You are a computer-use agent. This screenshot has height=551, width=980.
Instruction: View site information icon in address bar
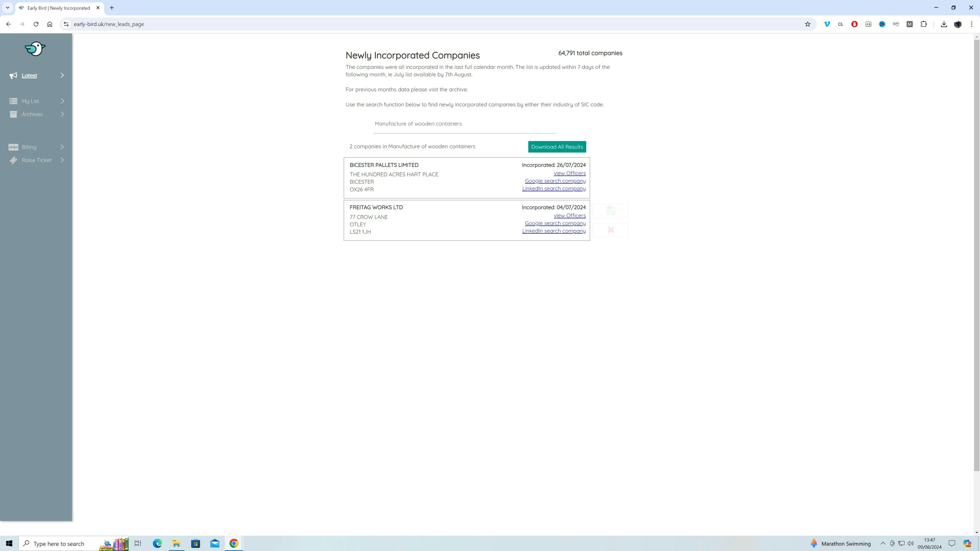pyautogui.click(x=66, y=24)
